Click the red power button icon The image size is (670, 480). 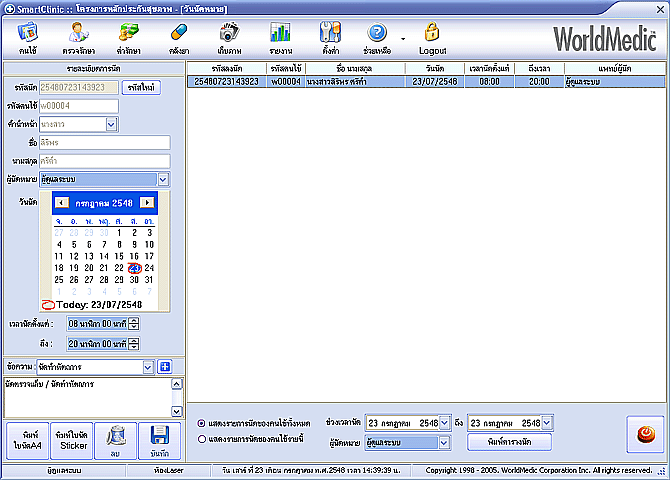tap(644, 434)
